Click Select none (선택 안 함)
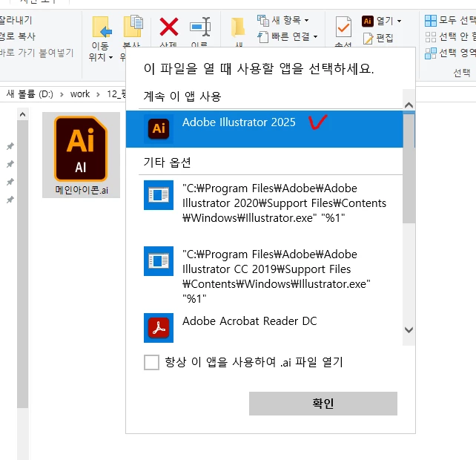476x460 pixels. pos(450,37)
